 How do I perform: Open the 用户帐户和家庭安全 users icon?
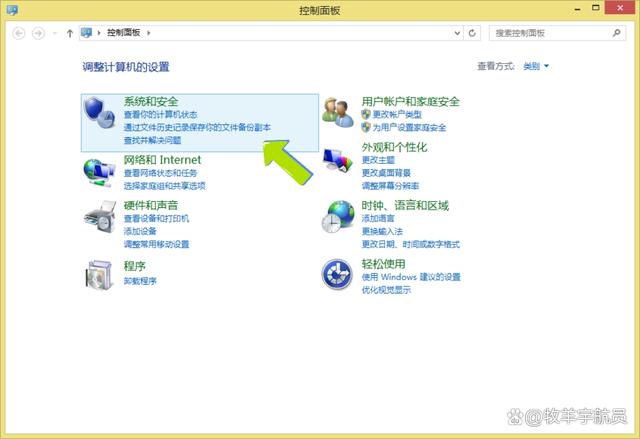tap(337, 112)
